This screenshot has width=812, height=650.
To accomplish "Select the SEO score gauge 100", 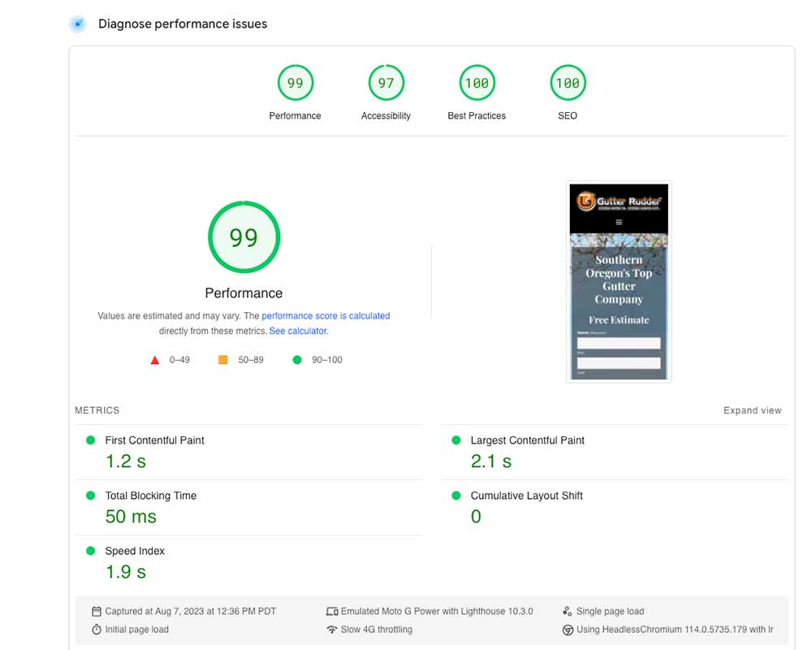I will pos(568,83).
